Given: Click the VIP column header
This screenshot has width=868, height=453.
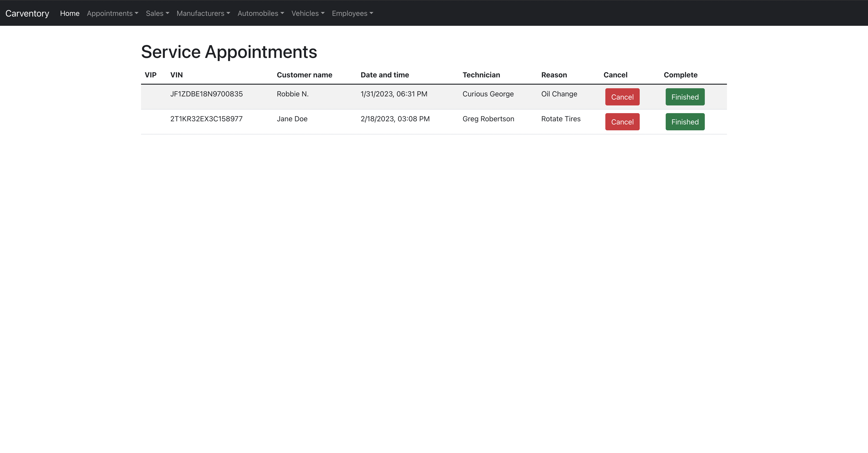Looking at the screenshot, I should tap(151, 75).
